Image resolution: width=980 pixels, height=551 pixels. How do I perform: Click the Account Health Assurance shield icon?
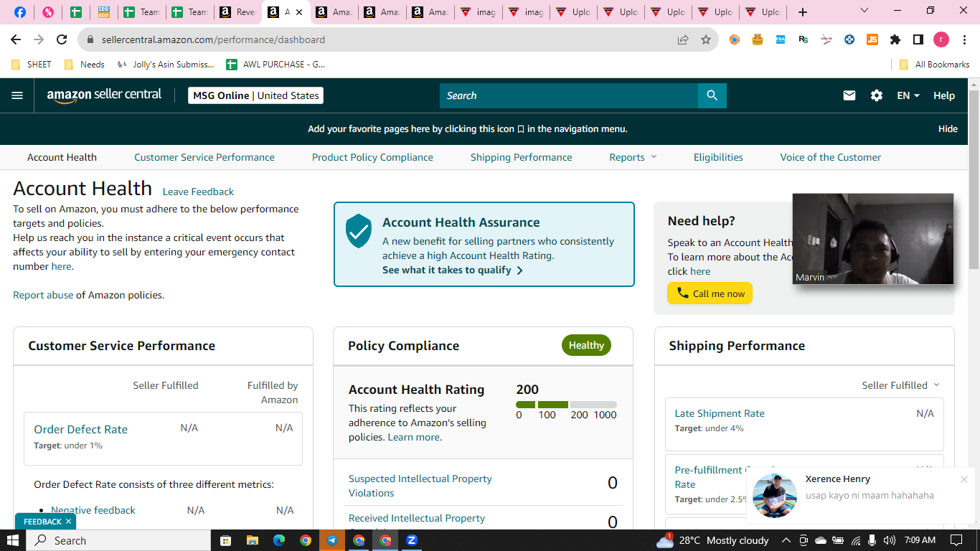point(358,231)
